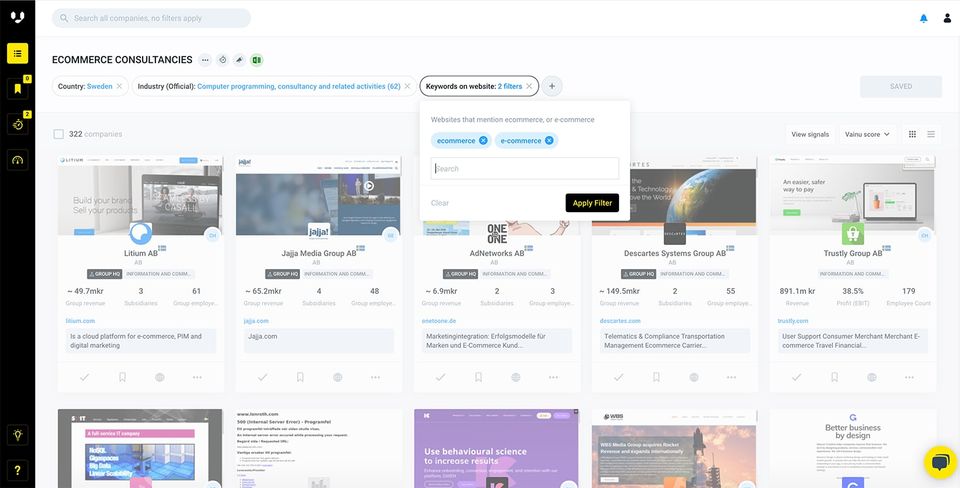Open saved bookmarks sidebar icon
The width and height of the screenshot is (960, 488).
coord(17,89)
